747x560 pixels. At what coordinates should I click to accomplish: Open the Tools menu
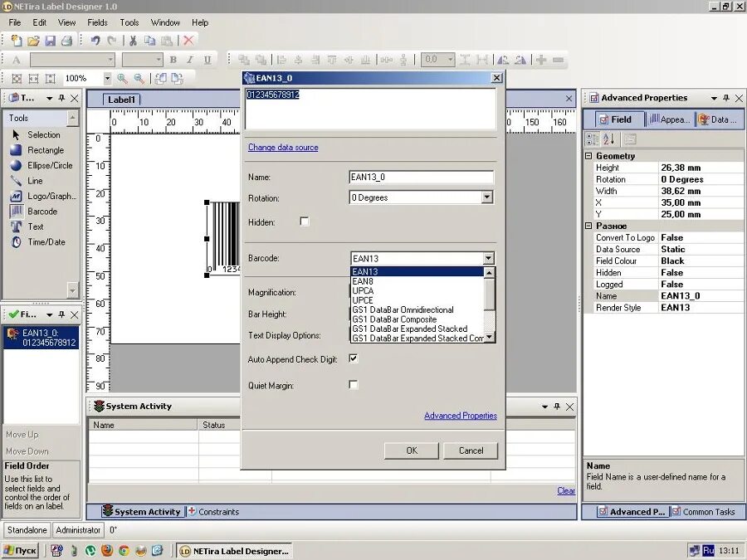(129, 22)
